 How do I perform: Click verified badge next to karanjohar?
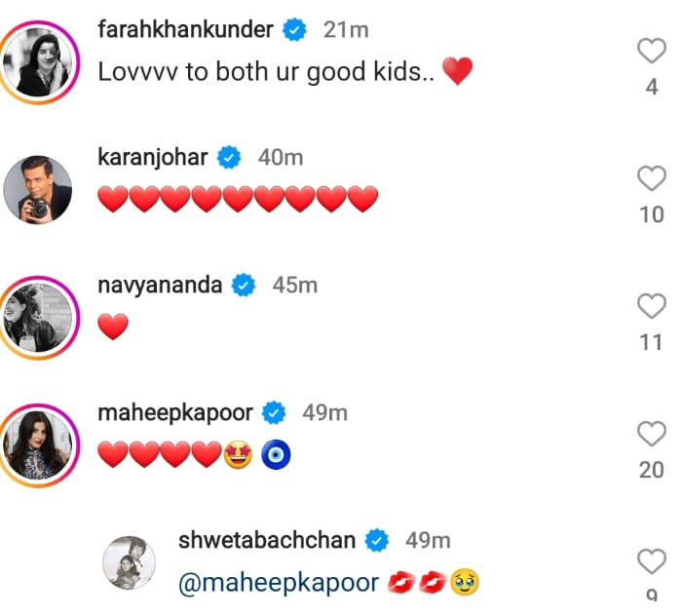point(230,156)
